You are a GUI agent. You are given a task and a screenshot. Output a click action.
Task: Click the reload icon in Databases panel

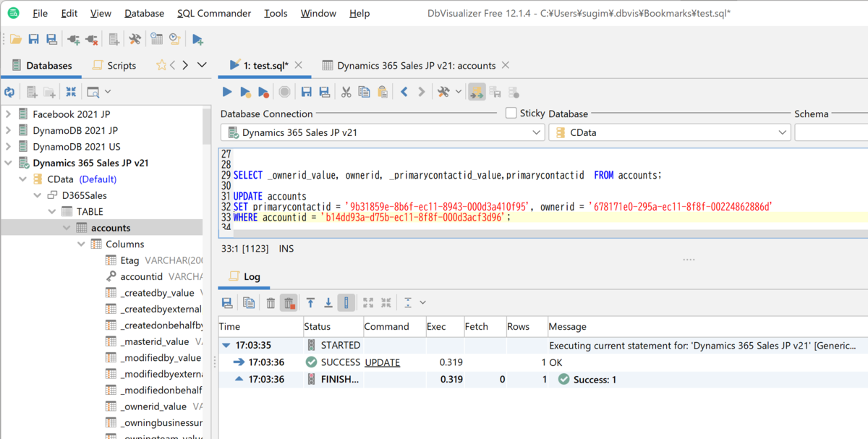(x=9, y=92)
